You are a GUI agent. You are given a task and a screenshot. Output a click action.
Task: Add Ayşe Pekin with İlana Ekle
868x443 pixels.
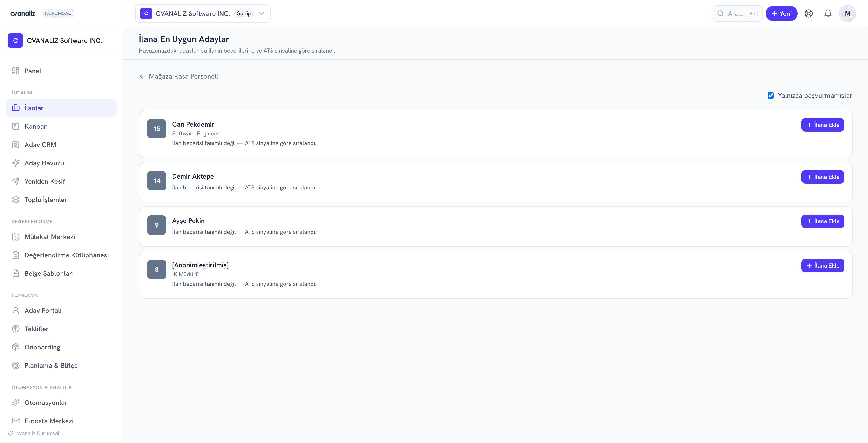823,221
